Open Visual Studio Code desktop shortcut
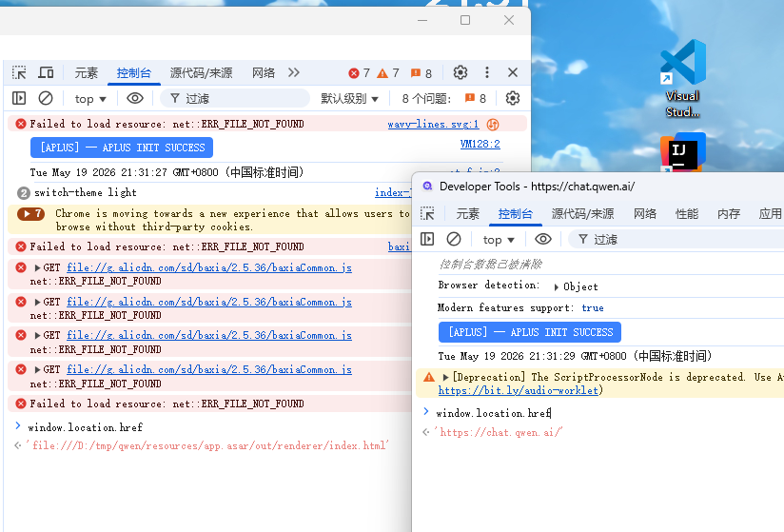The image size is (784, 532). (682, 78)
